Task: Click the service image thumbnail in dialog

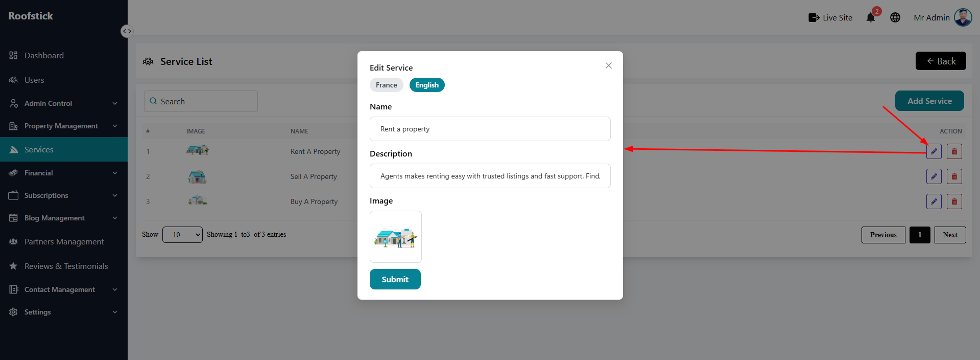Action: point(396,237)
